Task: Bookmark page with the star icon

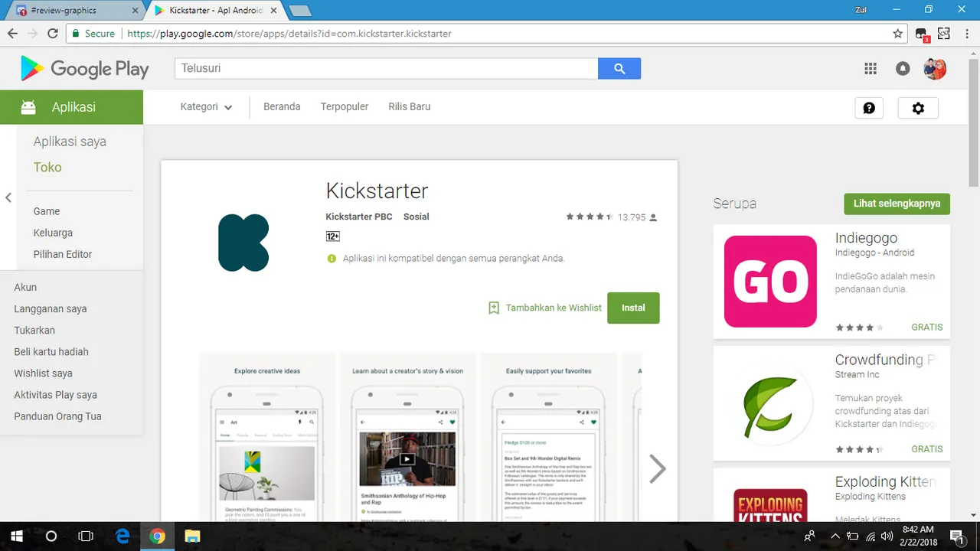Action: pyautogui.click(x=898, y=34)
